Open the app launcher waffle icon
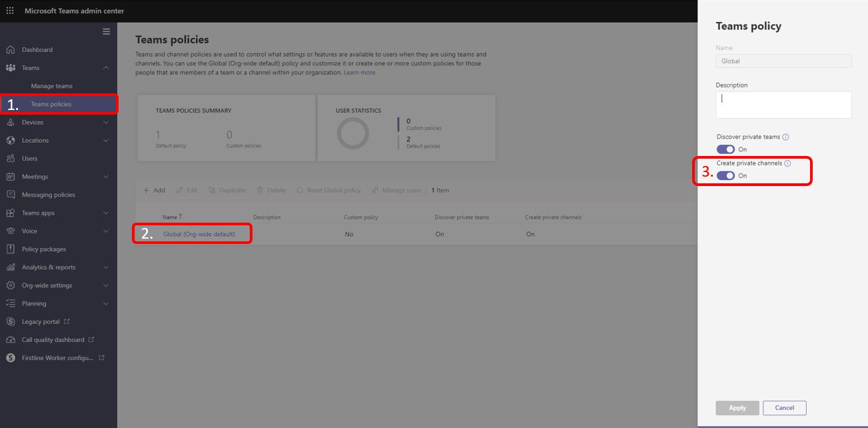 pos(9,10)
